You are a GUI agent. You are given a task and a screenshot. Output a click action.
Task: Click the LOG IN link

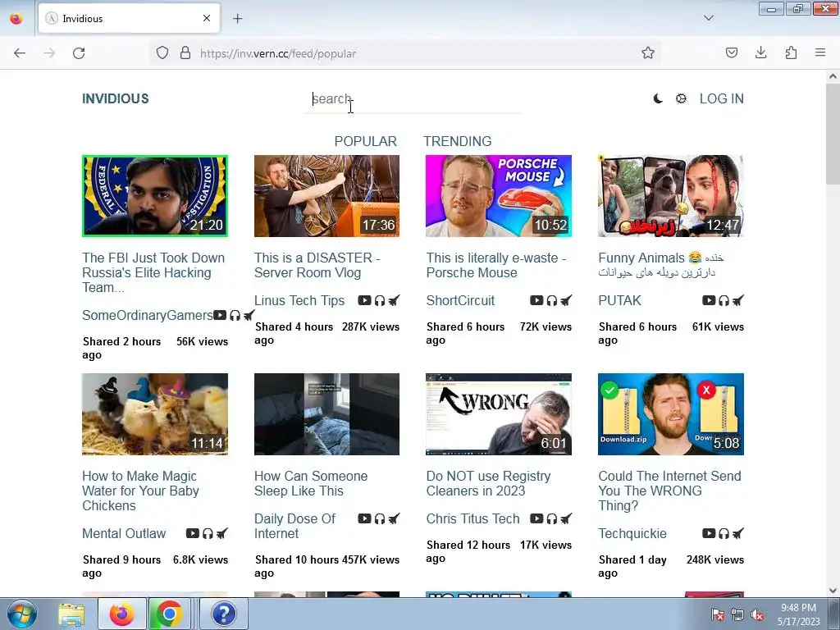tap(722, 98)
